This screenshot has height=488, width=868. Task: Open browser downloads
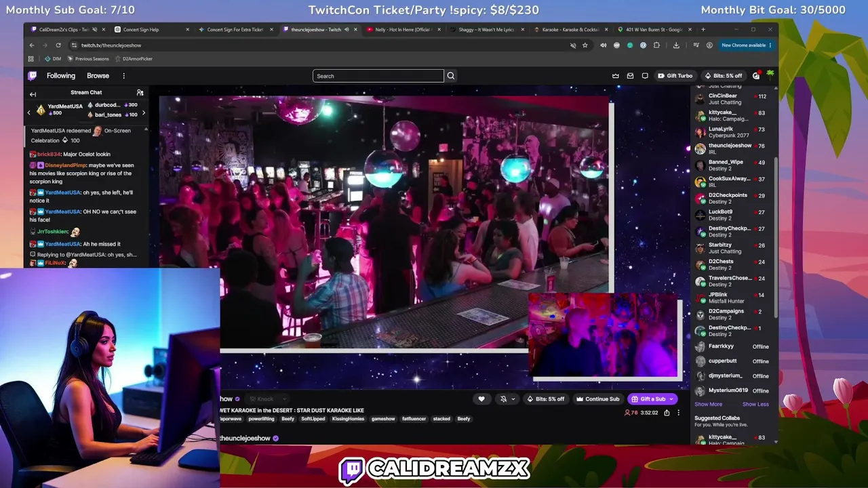click(676, 45)
